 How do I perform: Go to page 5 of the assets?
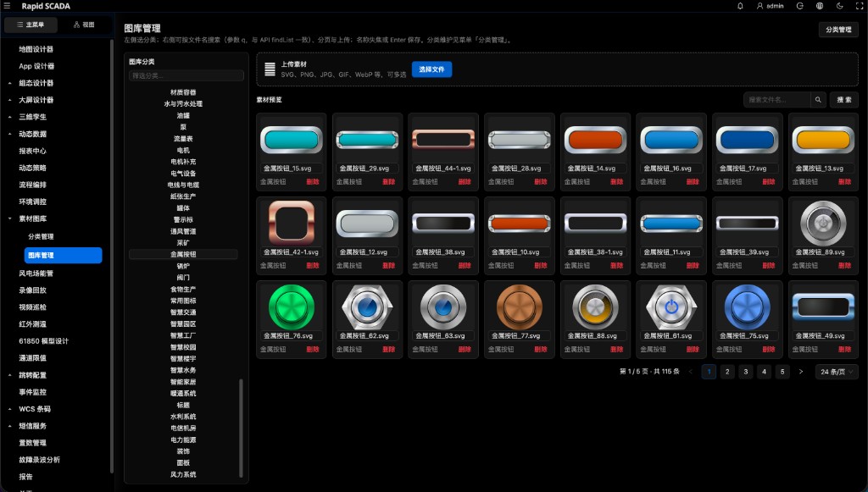(x=782, y=372)
